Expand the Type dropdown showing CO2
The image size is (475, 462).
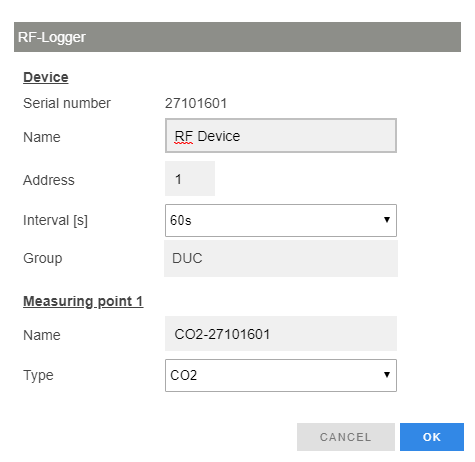pyautogui.click(x=281, y=375)
